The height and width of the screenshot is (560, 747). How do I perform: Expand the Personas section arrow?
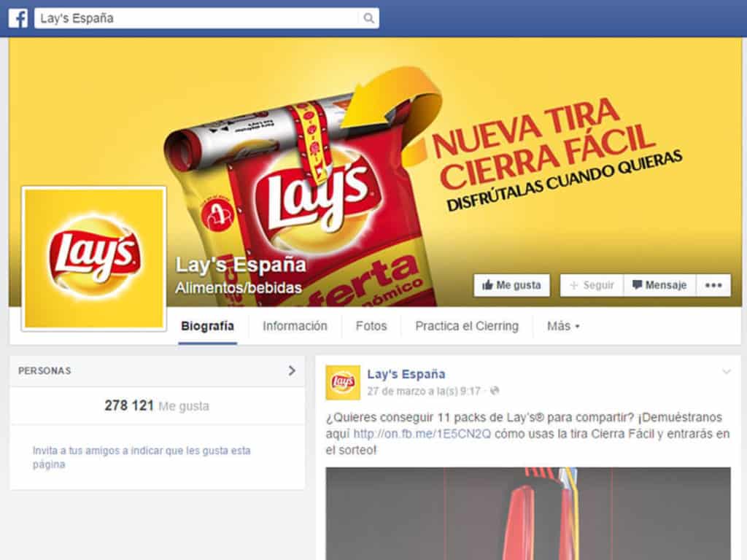[292, 370]
